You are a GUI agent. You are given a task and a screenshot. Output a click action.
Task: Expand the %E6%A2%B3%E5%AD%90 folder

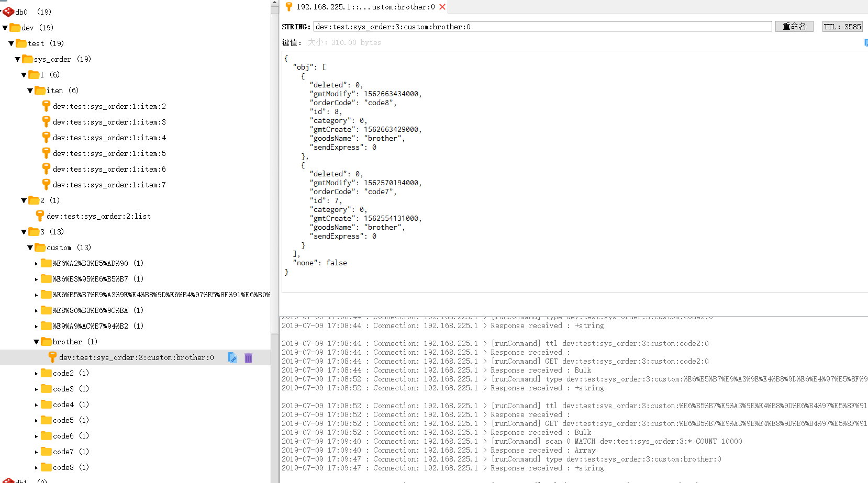36,263
